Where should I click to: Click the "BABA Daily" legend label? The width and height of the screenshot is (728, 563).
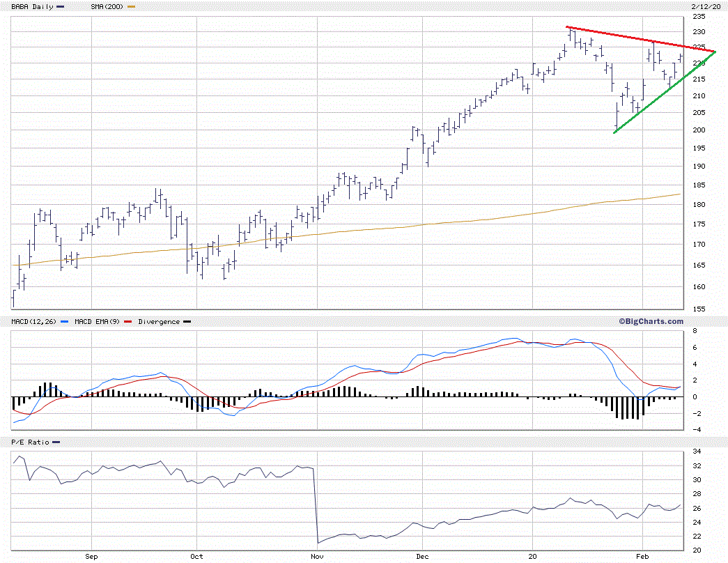point(32,6)
